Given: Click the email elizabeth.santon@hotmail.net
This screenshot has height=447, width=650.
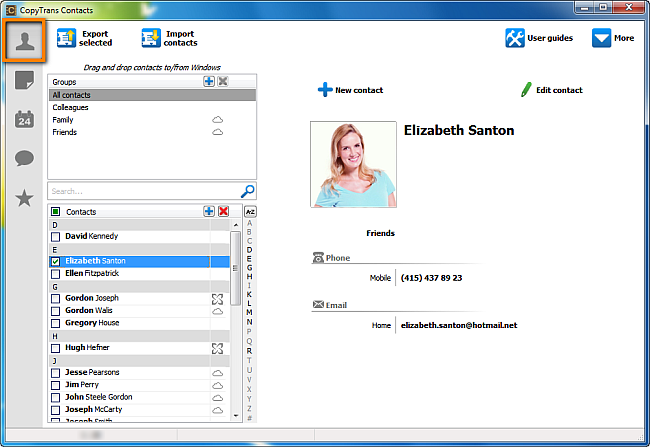Looking at the screenshot, I should coord(459,325).
